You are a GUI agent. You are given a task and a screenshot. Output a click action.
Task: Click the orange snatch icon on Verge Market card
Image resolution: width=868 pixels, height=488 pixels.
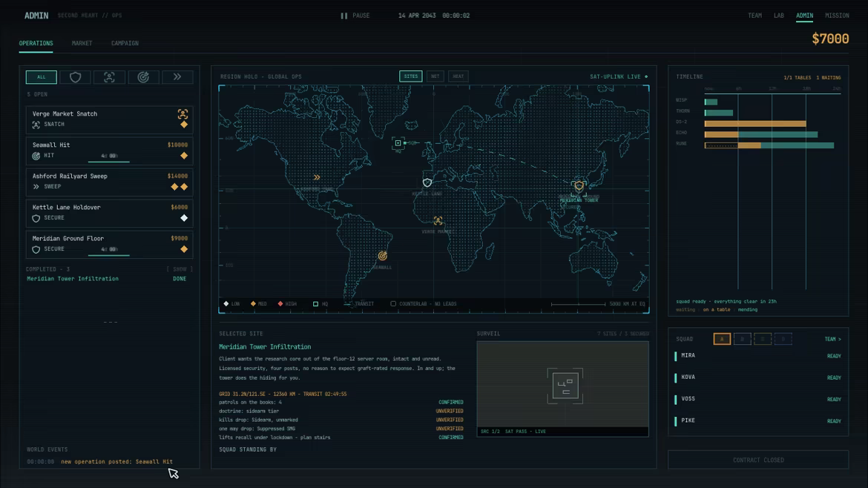point(183,114)
